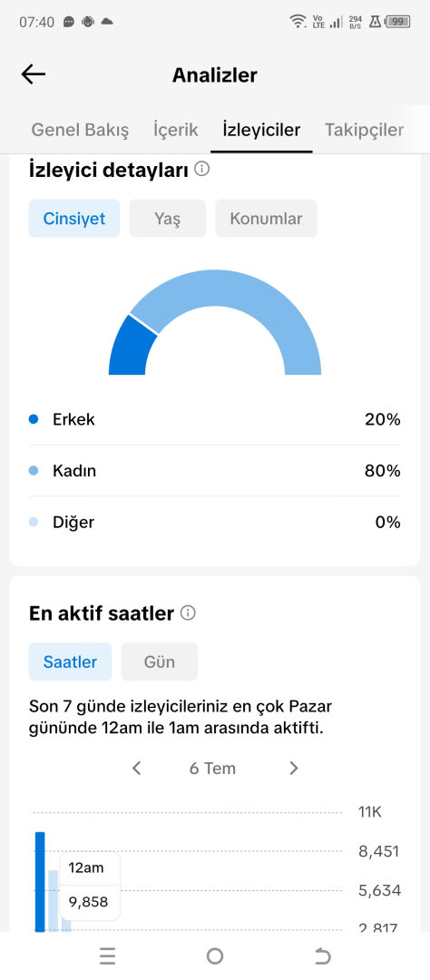430x980 pixels.
Task: Tap Android home circle icon
Action: [215, 955]
